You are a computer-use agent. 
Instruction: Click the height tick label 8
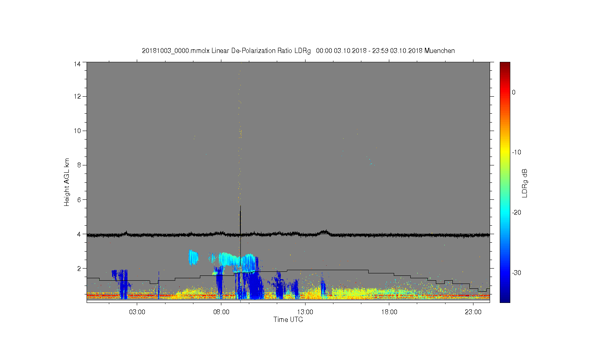tap(79, 165)
